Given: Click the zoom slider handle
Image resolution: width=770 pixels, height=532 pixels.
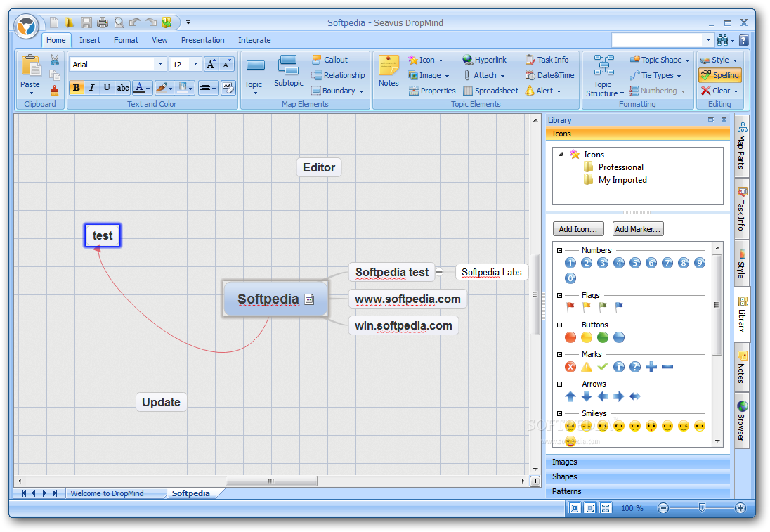Looking at the screenshot, I should tap(702, 508).
